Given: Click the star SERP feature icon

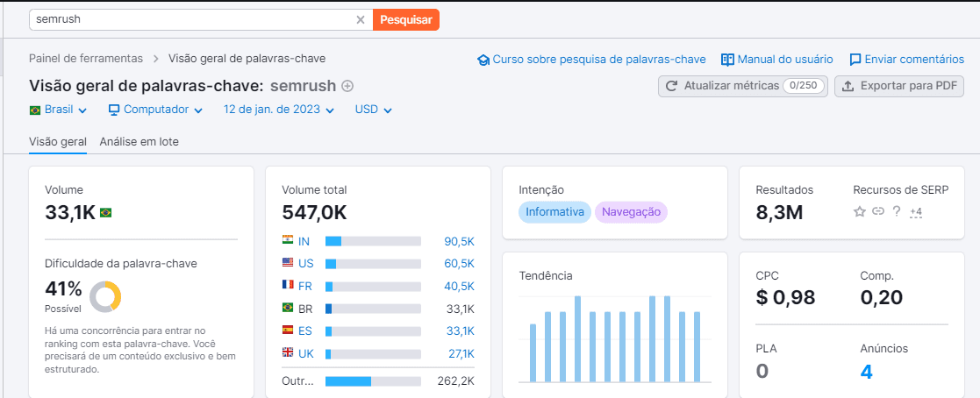Looking at the screenshot, I should point(860,212).
